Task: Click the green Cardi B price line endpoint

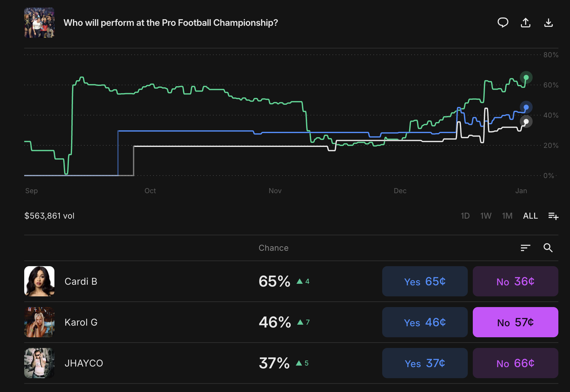Action: pyautogui.click(x=526, y=77)
